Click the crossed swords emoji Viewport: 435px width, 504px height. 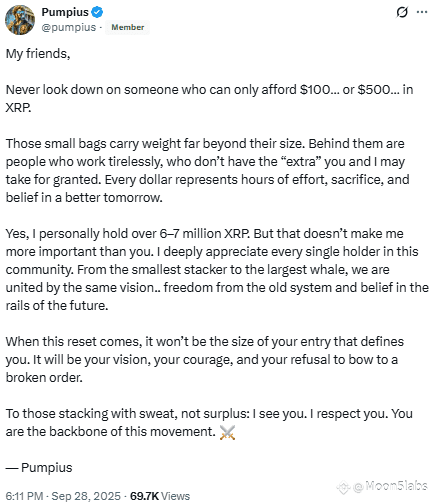pyautogui.click(x=227, y=432)
